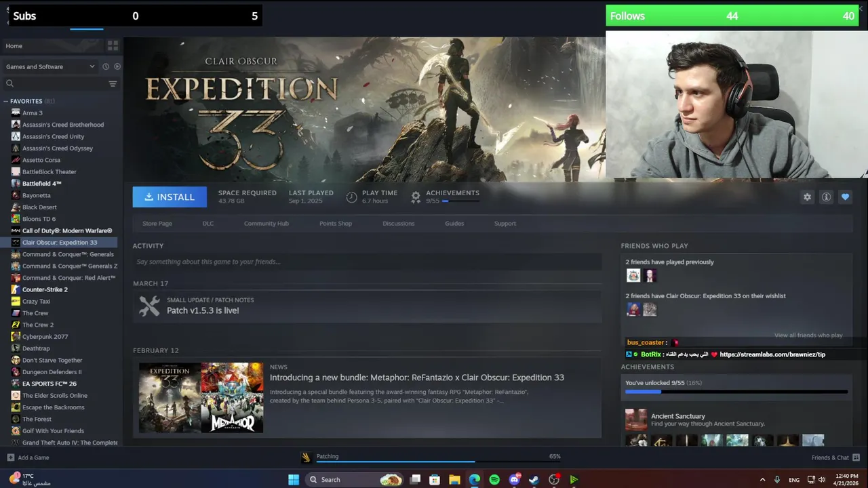This screenshot has height=488, width=868.
Task: Click the blue INSTALL button
Action: [170, 197]
